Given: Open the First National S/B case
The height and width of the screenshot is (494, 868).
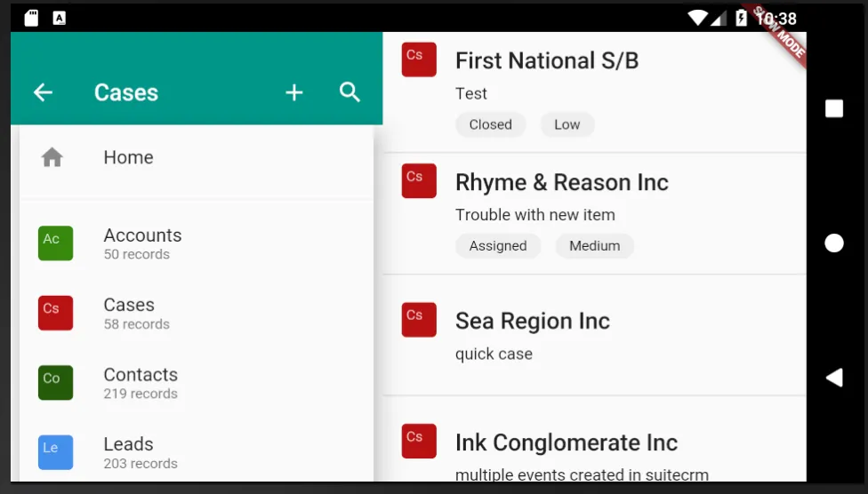Looking at the screenshot, I should (595, 92).
